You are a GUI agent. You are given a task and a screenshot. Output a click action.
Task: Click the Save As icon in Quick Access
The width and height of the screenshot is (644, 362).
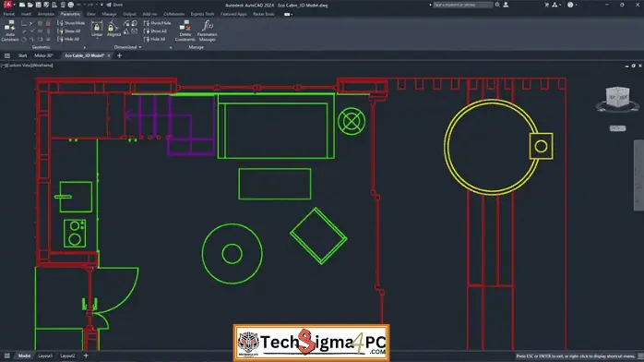pos(46,5)
